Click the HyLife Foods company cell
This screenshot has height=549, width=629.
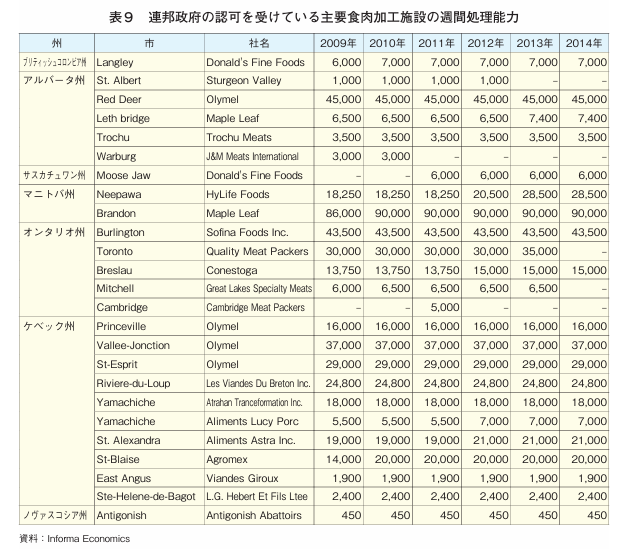point(259,194)
